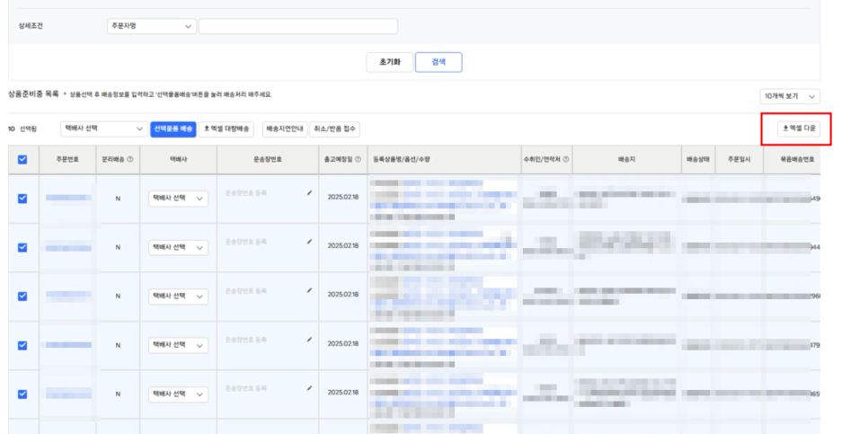Open the bulk 택배사 선택 dropdown above table
The height and width of the screenshot is (434, 868).
[104, 129]
